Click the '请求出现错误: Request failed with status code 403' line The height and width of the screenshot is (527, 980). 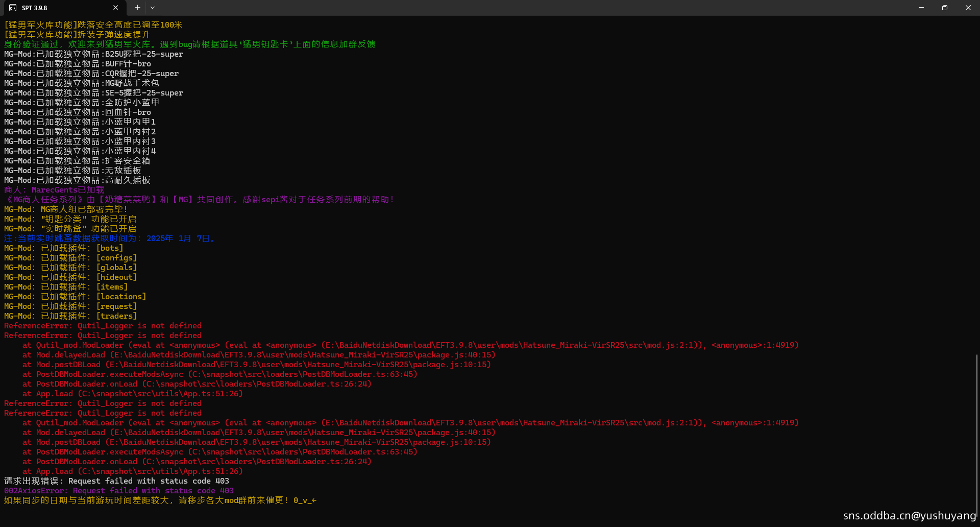tap(116, 481)
